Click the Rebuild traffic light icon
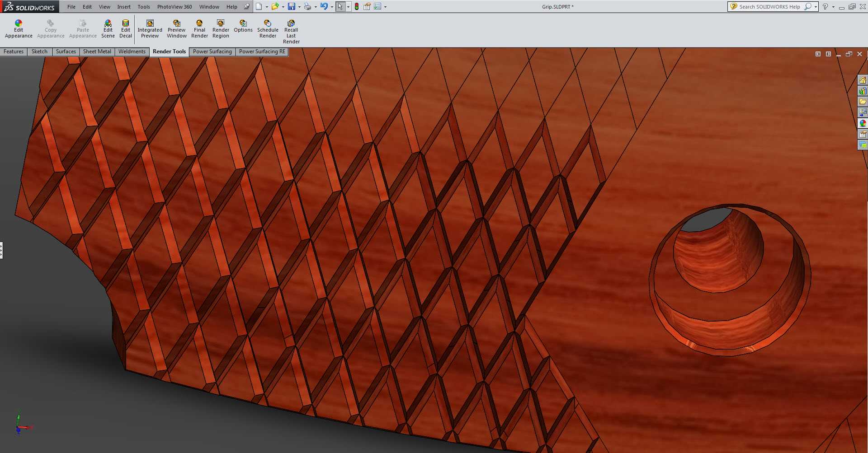Screen dimensions: 868x453 tap(357, 6)
